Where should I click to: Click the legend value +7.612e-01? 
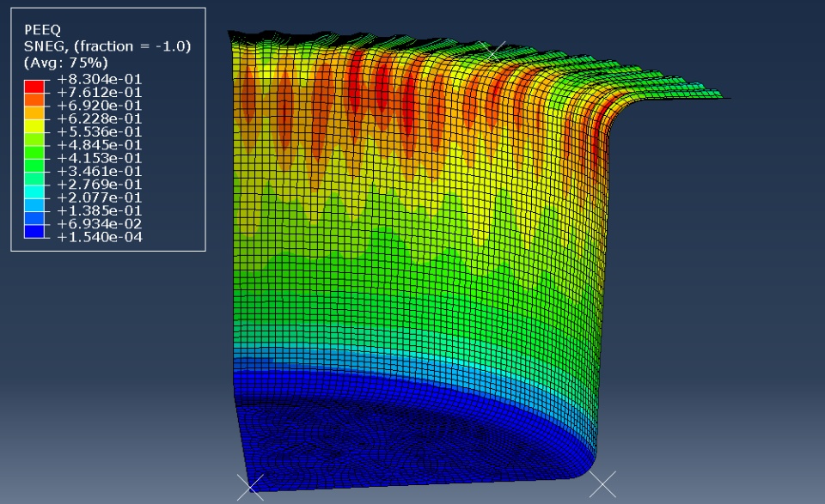click(x=100, y=93)
